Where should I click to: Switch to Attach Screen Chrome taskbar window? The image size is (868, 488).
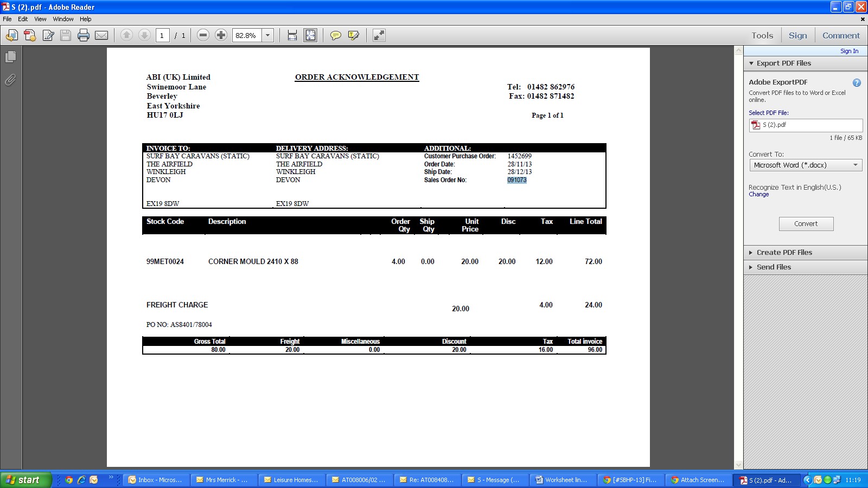click(x=698, y=480)
